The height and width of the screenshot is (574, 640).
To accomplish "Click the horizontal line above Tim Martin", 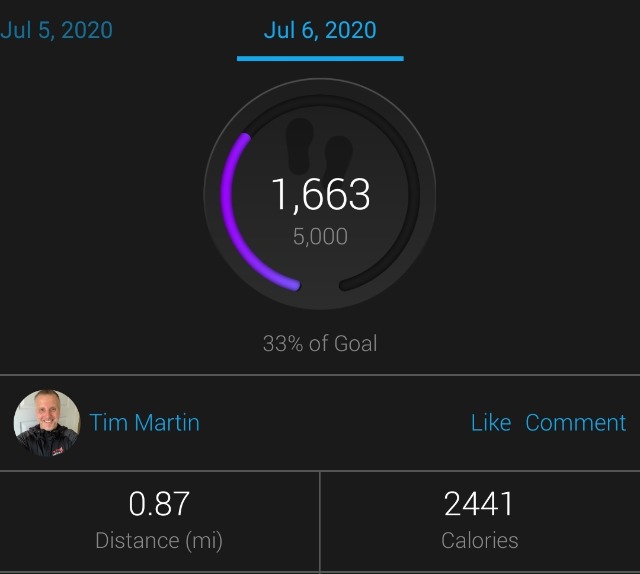I will 320,374.
